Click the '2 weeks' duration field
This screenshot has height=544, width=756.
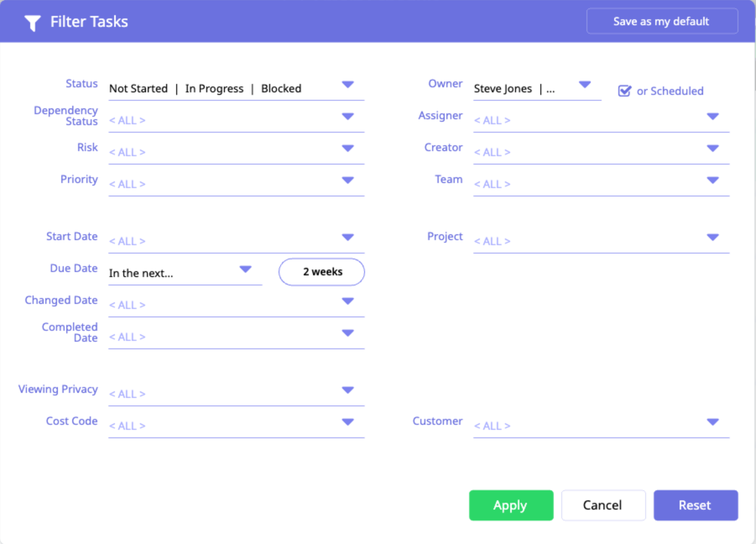(322, 272)
